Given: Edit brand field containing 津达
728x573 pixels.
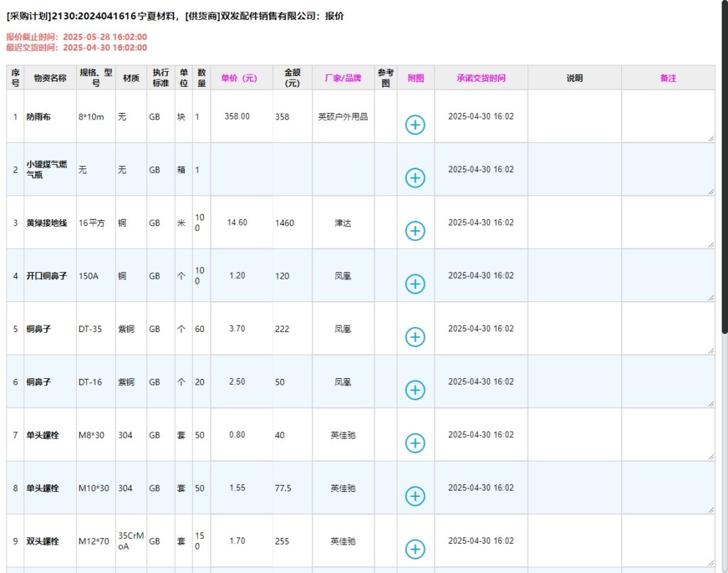Looking at the screenshot, I should pyautogui.click(x=343, y=223).
